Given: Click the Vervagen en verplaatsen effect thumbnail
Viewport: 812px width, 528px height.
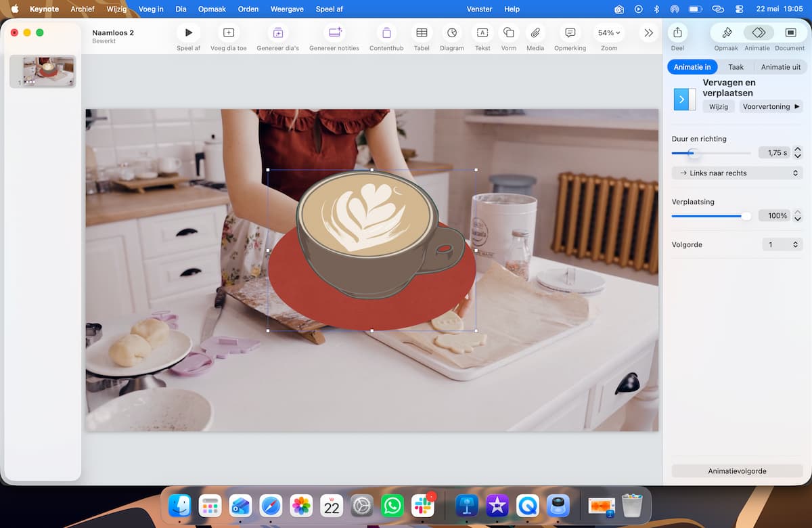Looking at the screenshot, I should point(685,99).
